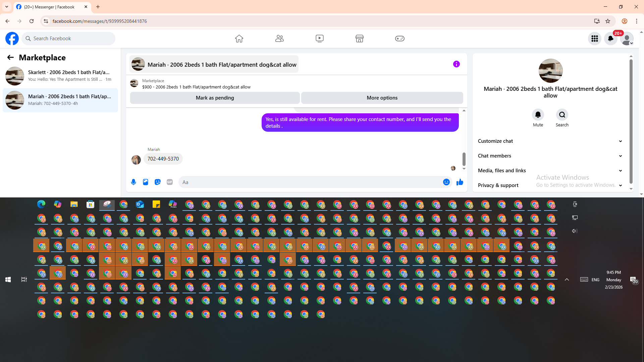The image size is (644, 362).
Task: Open emoji picker in message box
Action: coord(446,182)
